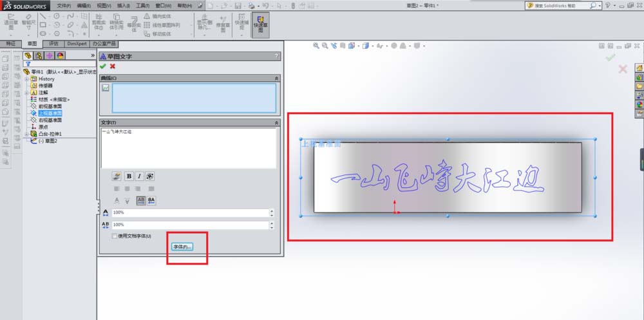
Task: Open help for Sketch Text panel
Action: pyautogui.click(x=276, y=57)
